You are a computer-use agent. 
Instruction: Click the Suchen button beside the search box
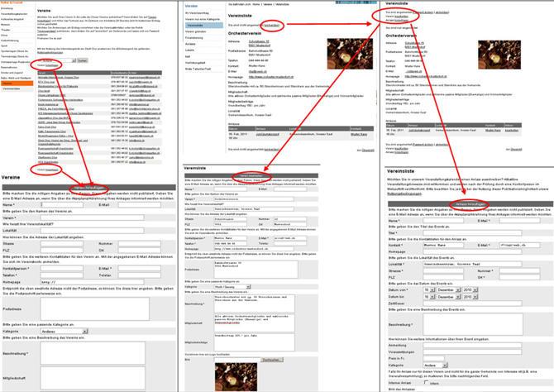[x=83, y=60]
